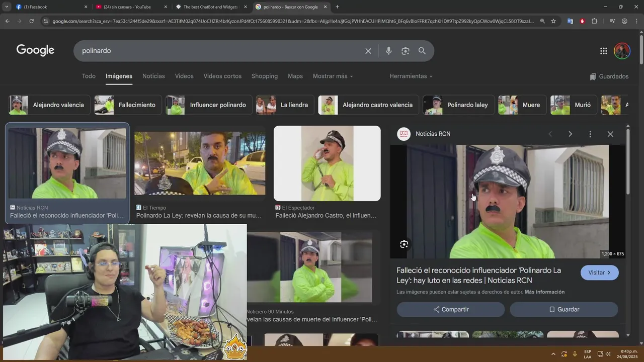
Task: Open the volume control in tray
Action: point(608,354)
